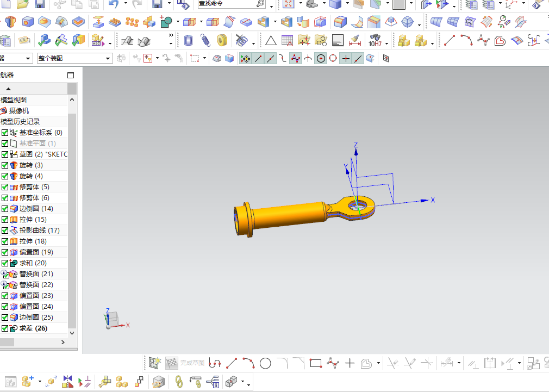This screenshot has height=392, width=549.
Task: Uncheck the 旋转 (3) feature checkbox
Action: click(x=5, y=165)
